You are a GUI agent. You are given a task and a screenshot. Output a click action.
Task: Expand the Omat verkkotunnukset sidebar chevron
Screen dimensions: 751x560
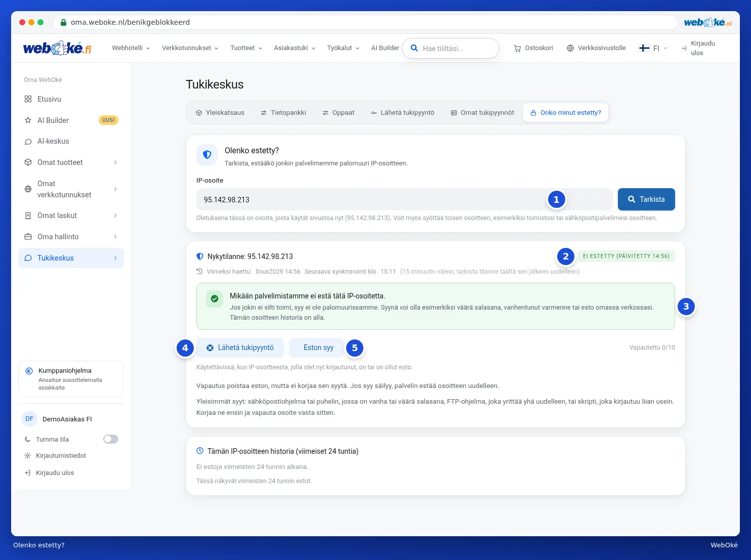click(115, 189)
